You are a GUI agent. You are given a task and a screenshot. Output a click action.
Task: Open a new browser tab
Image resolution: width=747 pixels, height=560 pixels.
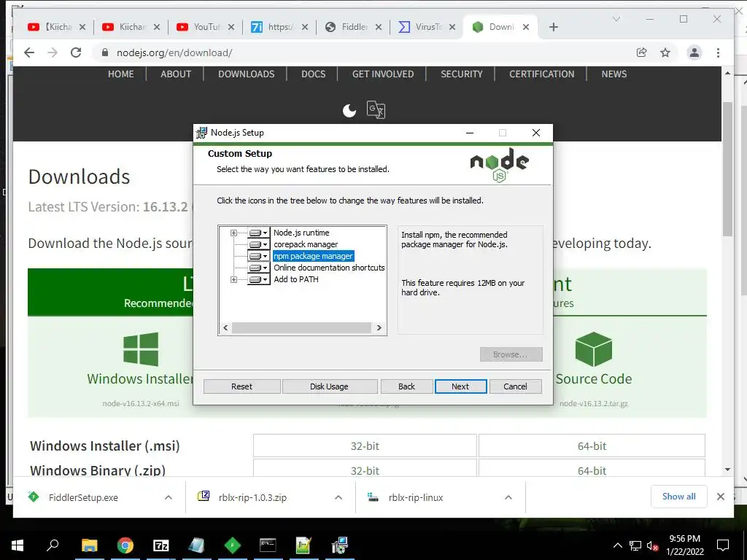tap(553, 27)
